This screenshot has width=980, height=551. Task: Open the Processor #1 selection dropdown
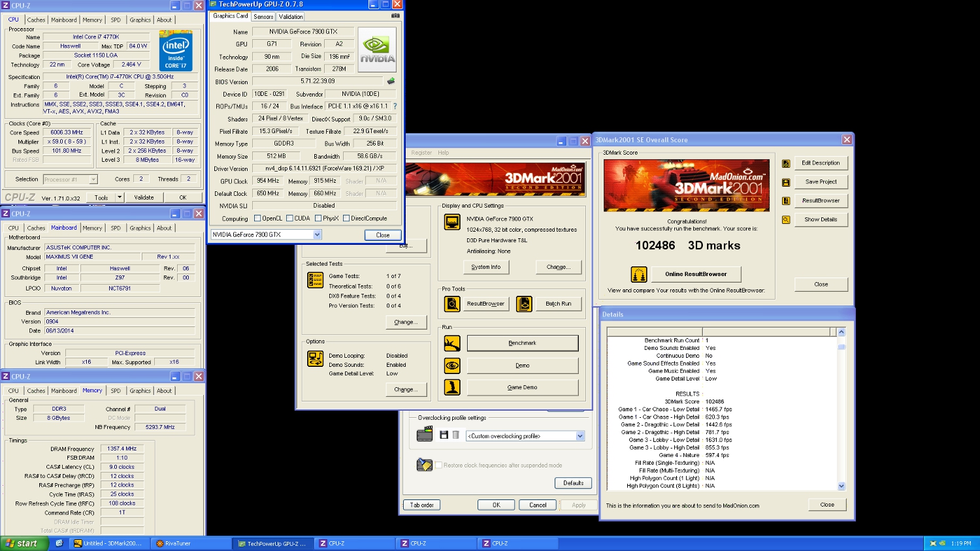coord(93,180)
